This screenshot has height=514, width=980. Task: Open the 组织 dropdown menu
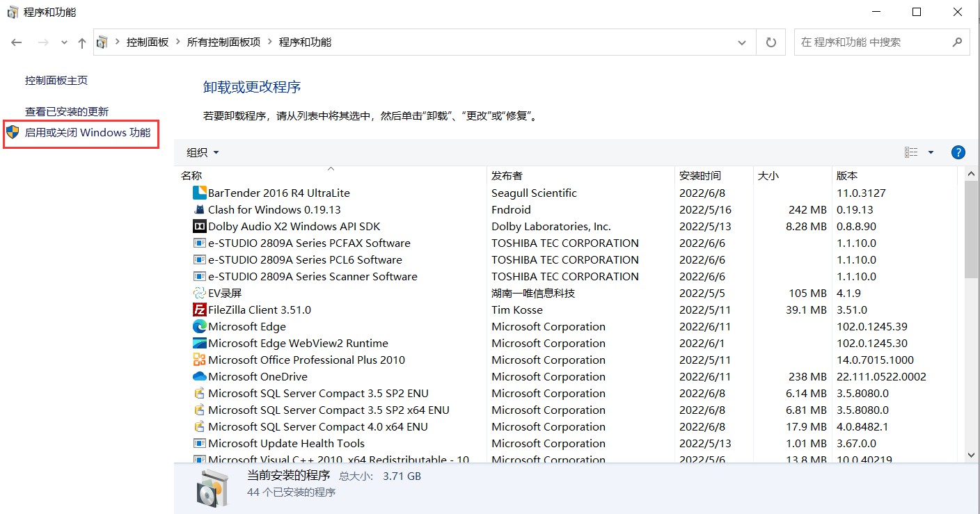(203, 152)
